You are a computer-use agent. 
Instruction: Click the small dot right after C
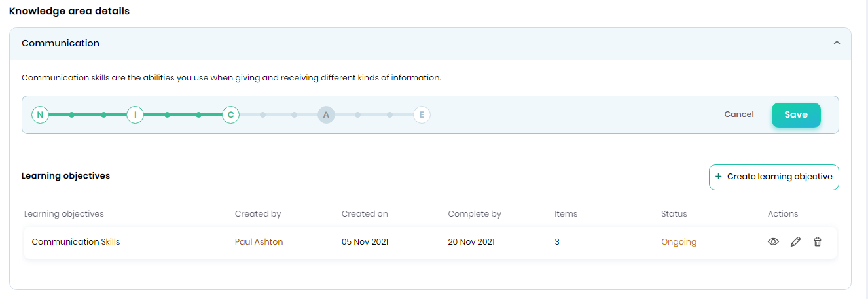point(262,115)
